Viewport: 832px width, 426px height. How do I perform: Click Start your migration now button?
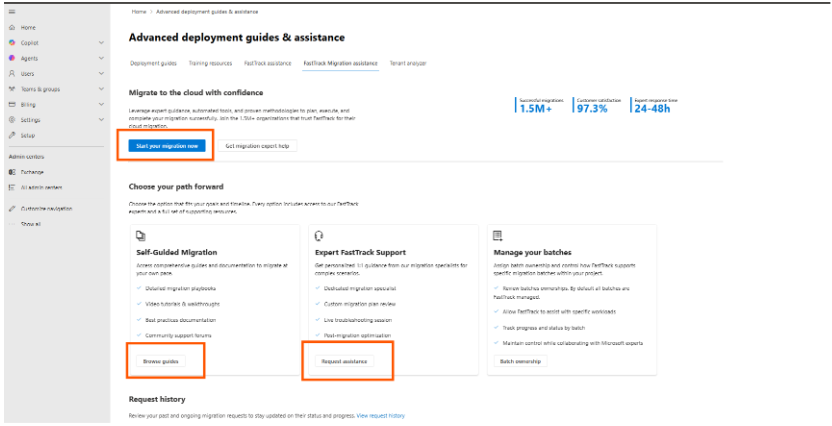click(x=168, y=146)
